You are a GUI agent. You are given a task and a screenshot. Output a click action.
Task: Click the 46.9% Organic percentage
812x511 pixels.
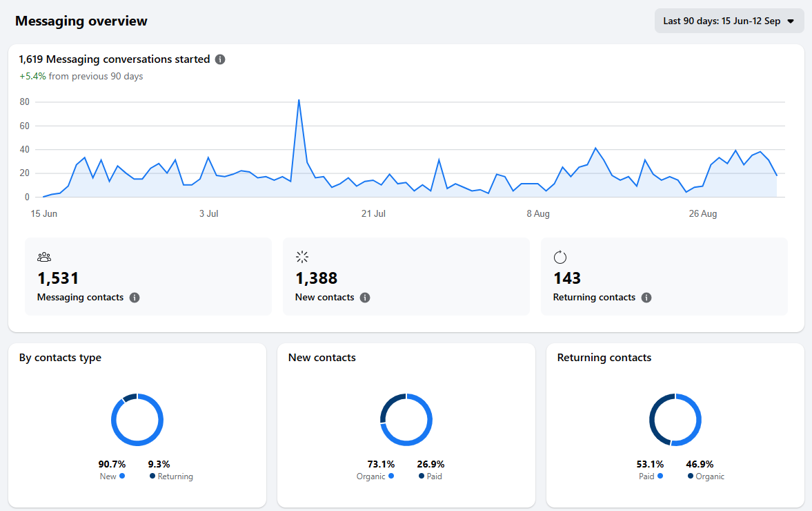700,464
